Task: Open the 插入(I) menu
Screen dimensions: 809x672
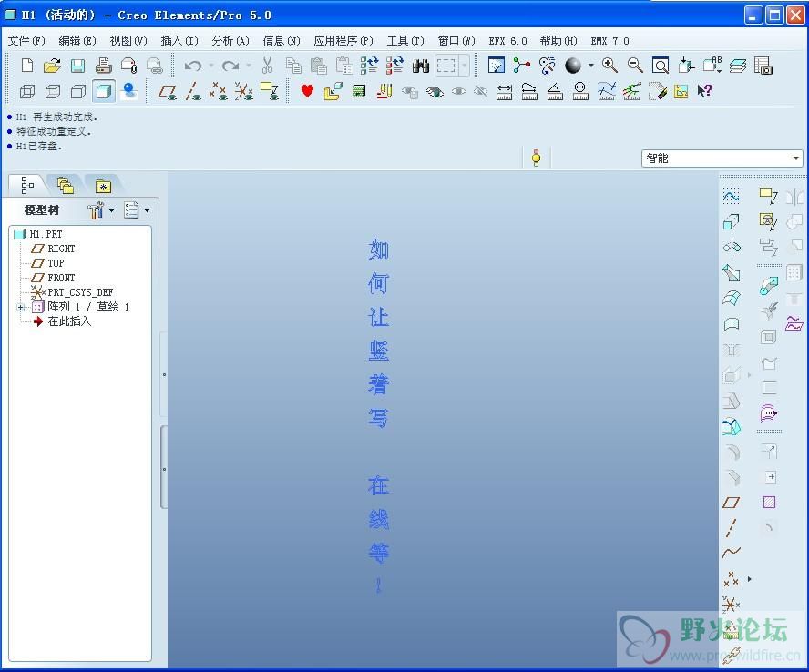Action: pyautogui.click(x=179, y=41)
